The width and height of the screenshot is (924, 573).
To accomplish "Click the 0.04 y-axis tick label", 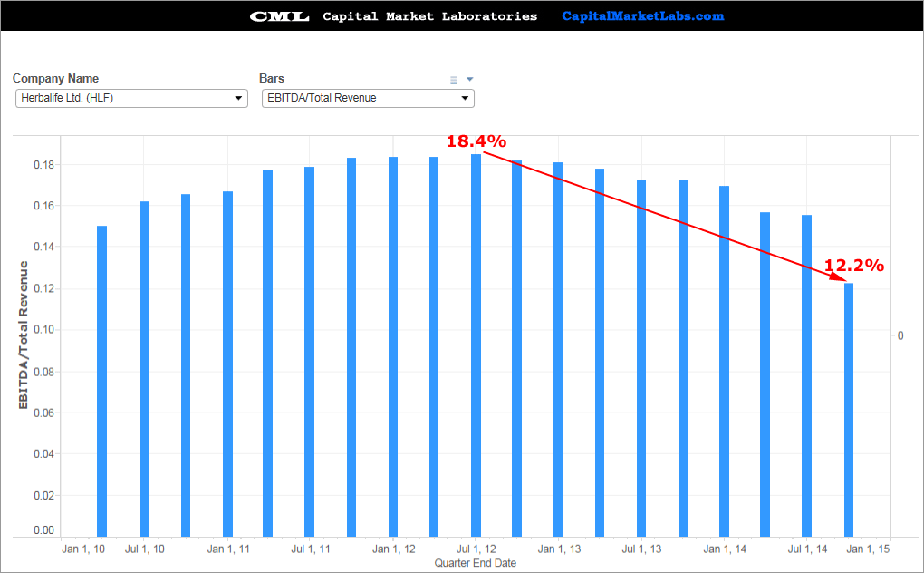I will tap(43, 454).
